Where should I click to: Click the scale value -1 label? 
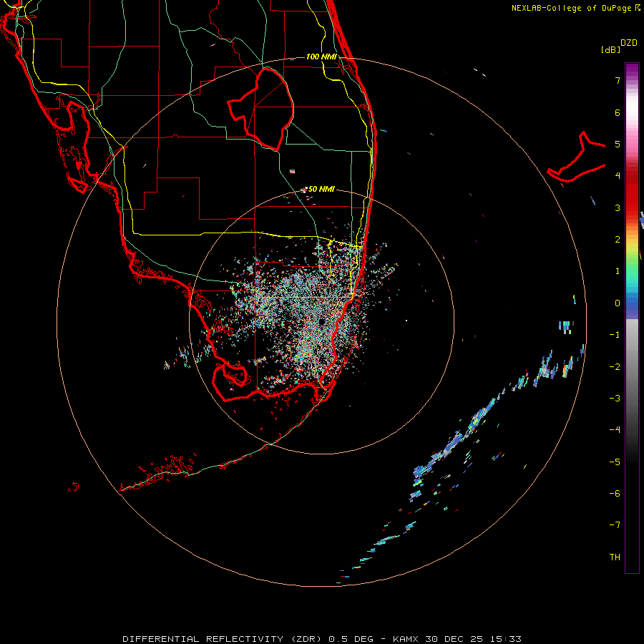pyautogui.click(x=615, y=335)
